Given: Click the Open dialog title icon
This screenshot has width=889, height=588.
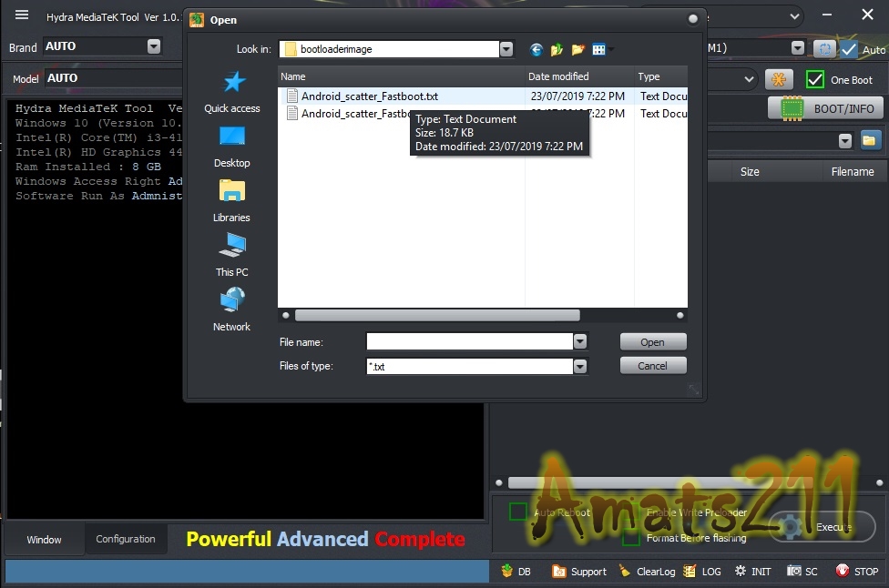Looking at the screenshot, I should point(197,20).
